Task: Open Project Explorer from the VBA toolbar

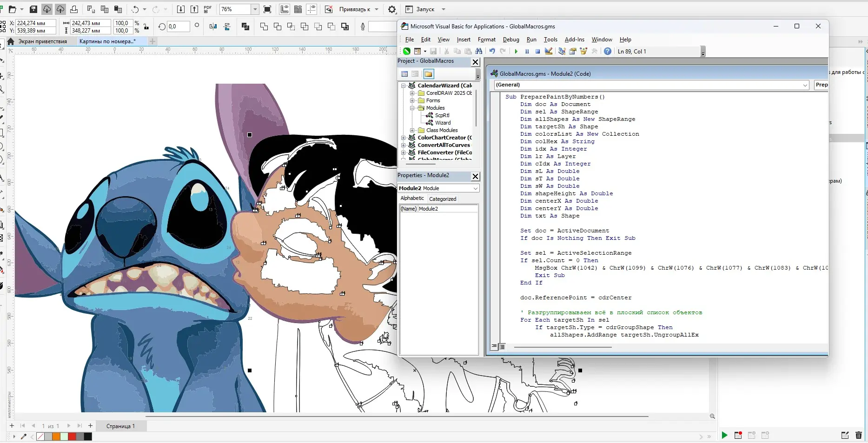Action: (x=562, y=51)
